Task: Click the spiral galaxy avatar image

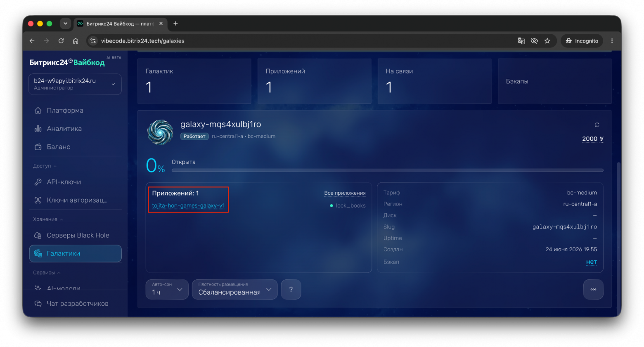Action: [160, 132]
